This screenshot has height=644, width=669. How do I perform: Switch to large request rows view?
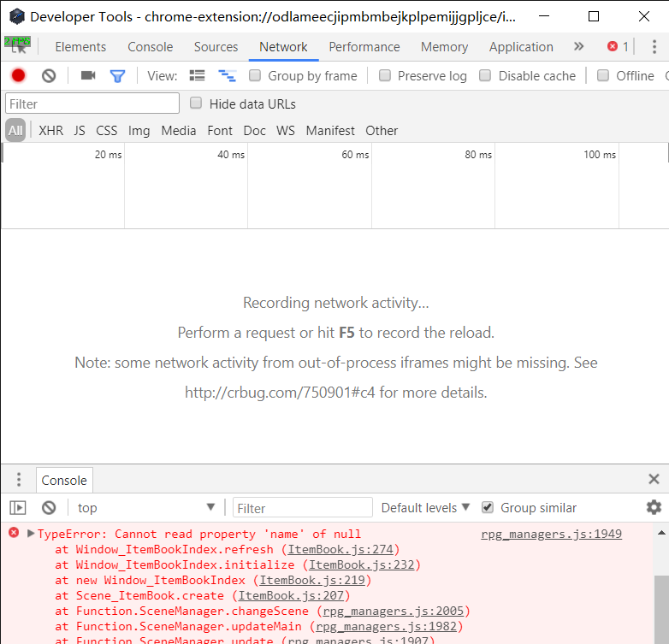tap(197, 76)
